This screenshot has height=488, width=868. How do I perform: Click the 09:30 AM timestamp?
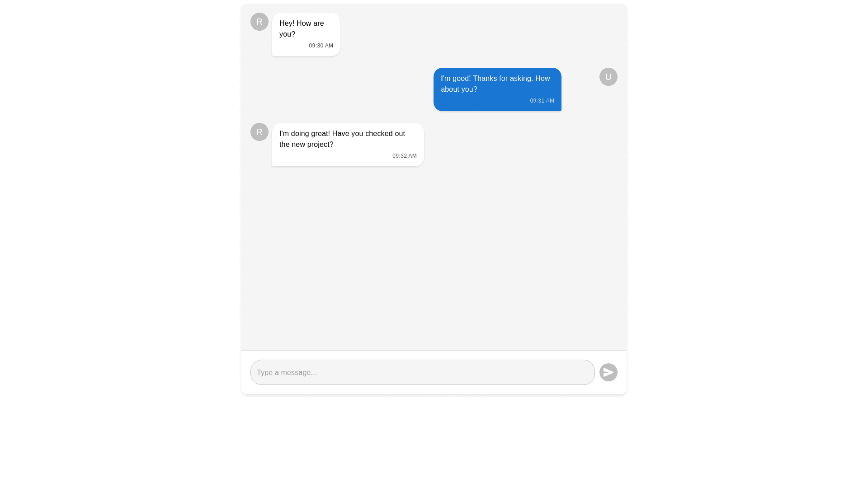click(321, 46)
